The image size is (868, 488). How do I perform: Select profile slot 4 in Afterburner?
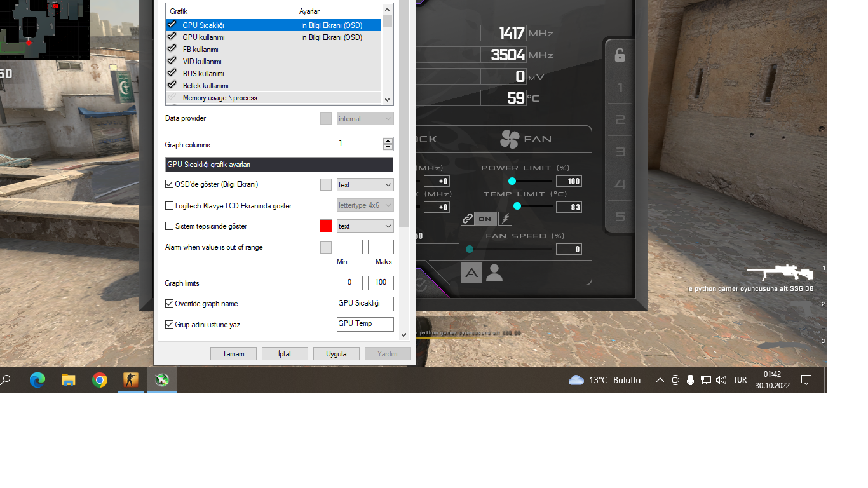pos(620,184)
